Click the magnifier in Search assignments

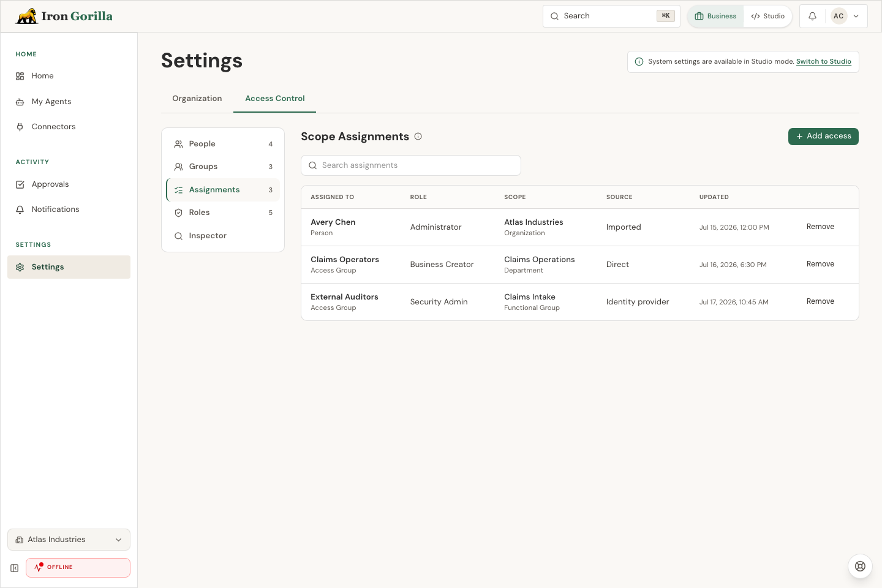click(312, 165)
